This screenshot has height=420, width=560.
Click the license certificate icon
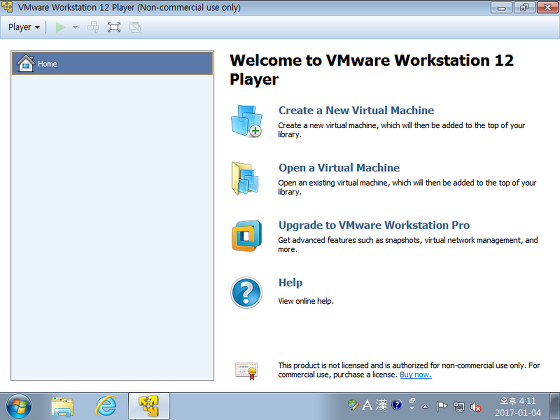246,371
